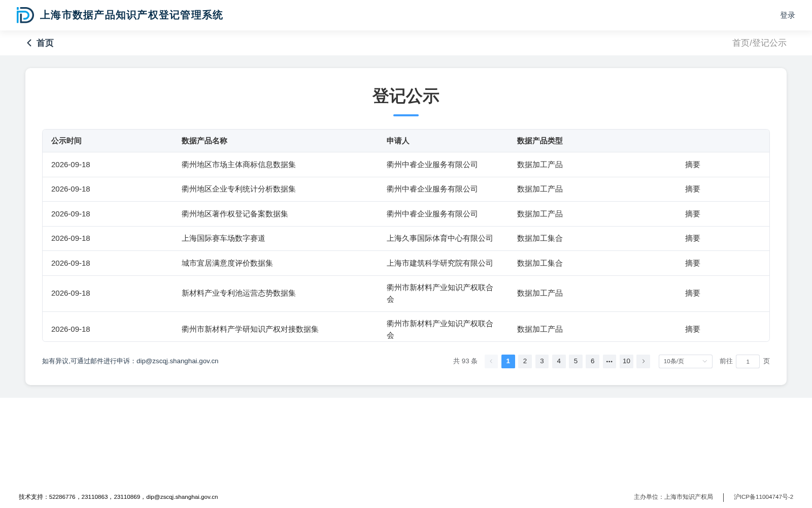Viewport: 812px width, 508px height.
Task: Click applicant in 衢州地区市场主体商标信息数据集 row
Action: [x=432, y=165]
